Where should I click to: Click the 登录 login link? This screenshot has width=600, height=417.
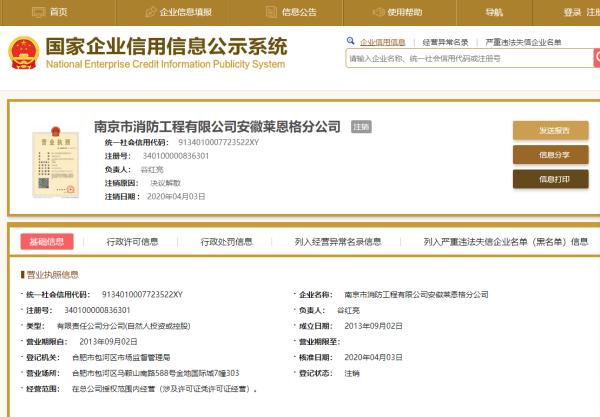tap(572, 12)
